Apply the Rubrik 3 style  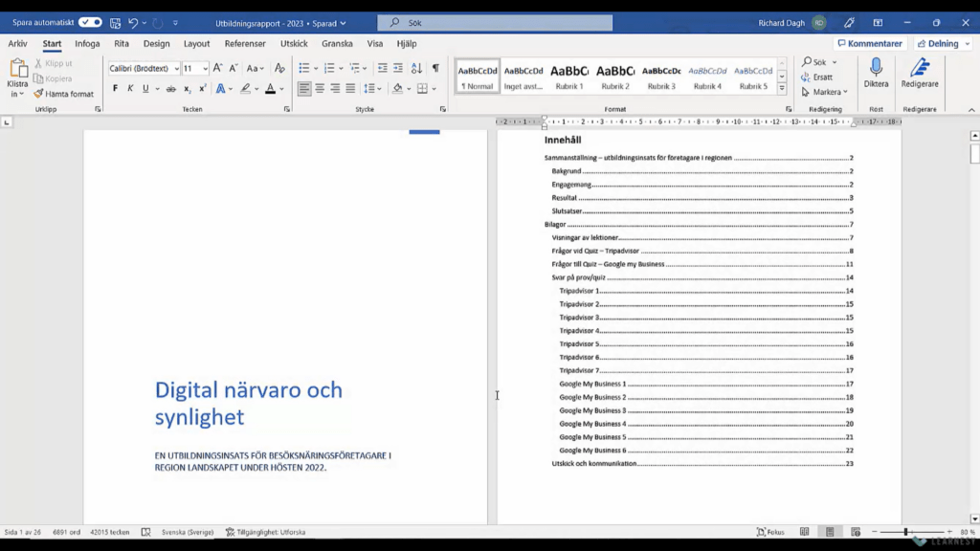(661, 77)
